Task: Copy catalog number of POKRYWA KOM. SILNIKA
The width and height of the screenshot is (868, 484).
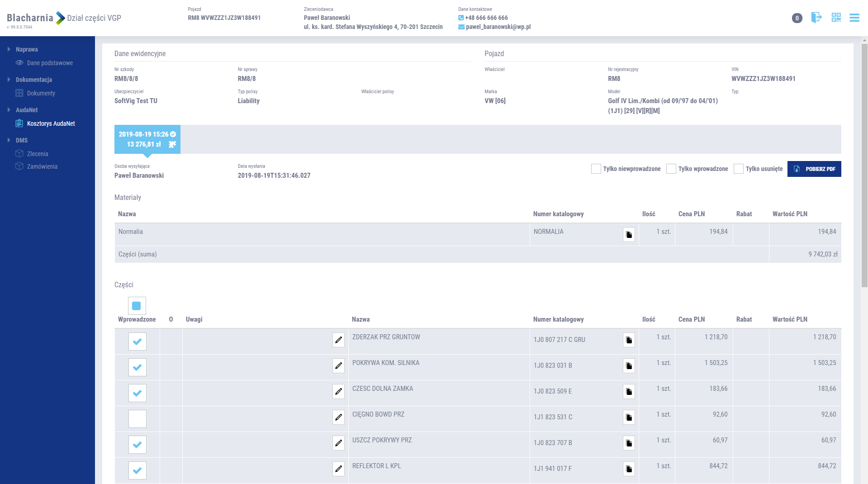Action: click(x=629, y=366)
